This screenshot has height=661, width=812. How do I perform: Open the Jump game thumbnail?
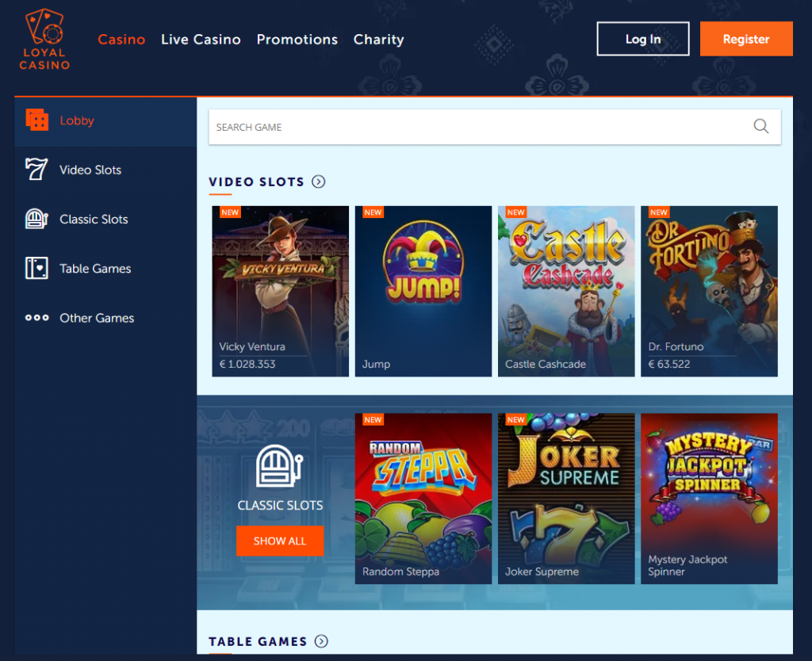423,291
